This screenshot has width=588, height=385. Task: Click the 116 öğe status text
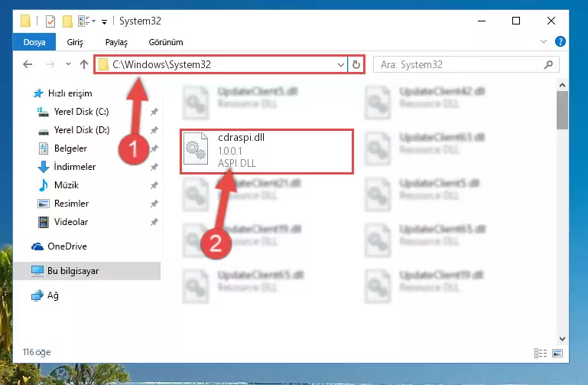[37, 352]
